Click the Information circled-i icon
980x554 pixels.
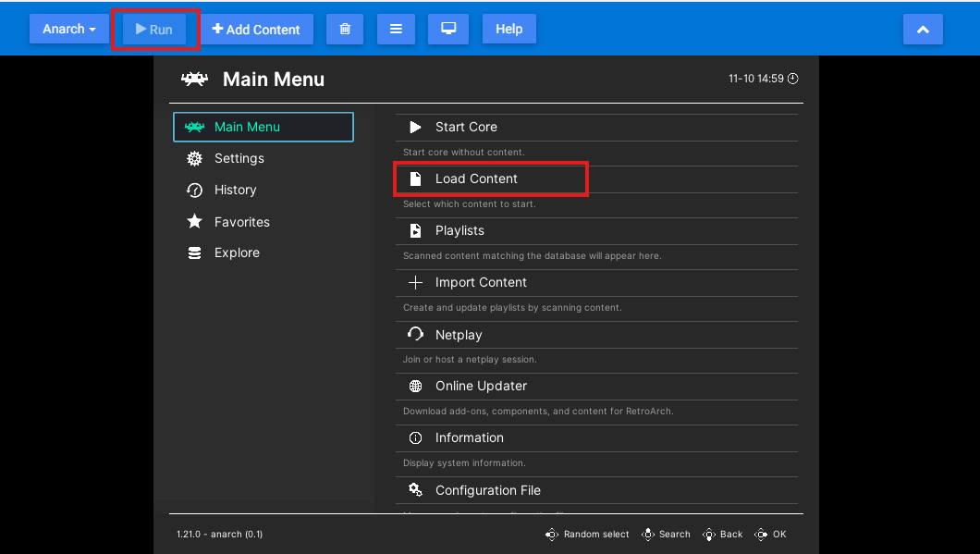(x=415, y=437)
